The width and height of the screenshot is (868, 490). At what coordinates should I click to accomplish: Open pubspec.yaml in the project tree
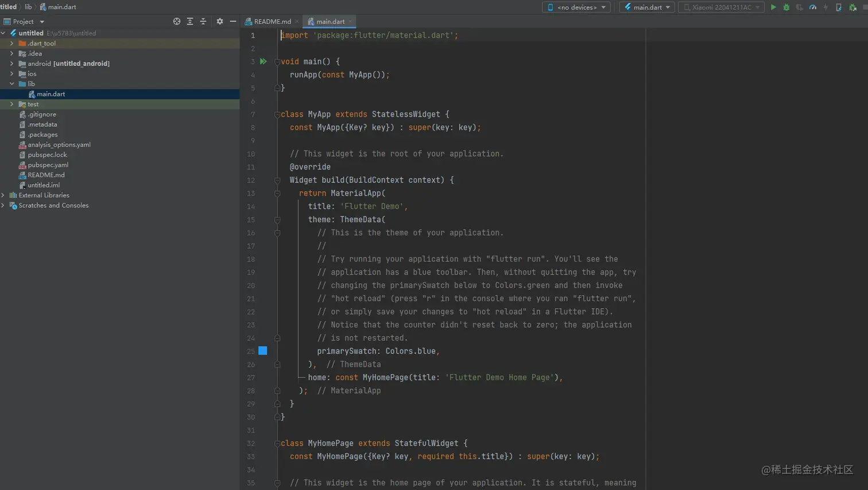[48, 165]
